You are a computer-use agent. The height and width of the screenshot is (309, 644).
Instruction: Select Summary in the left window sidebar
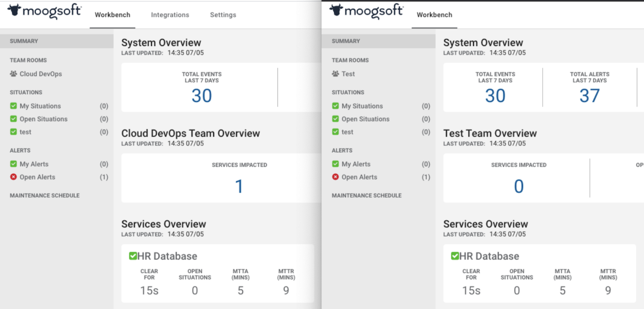pyautogui.click(x=57, y=41)
